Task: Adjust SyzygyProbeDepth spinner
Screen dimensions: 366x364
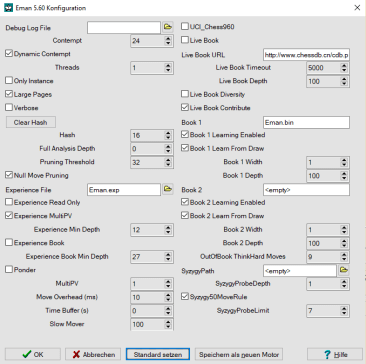Action: point(344,284)
